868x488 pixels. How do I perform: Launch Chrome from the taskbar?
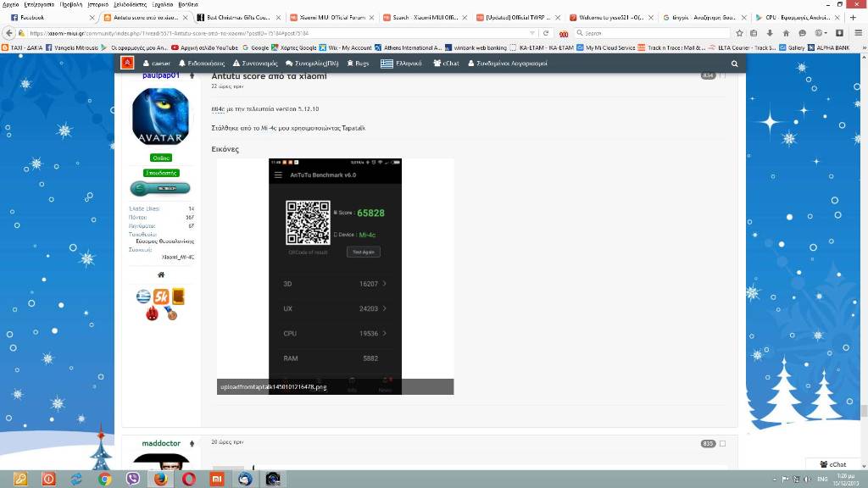pos(104,479)
